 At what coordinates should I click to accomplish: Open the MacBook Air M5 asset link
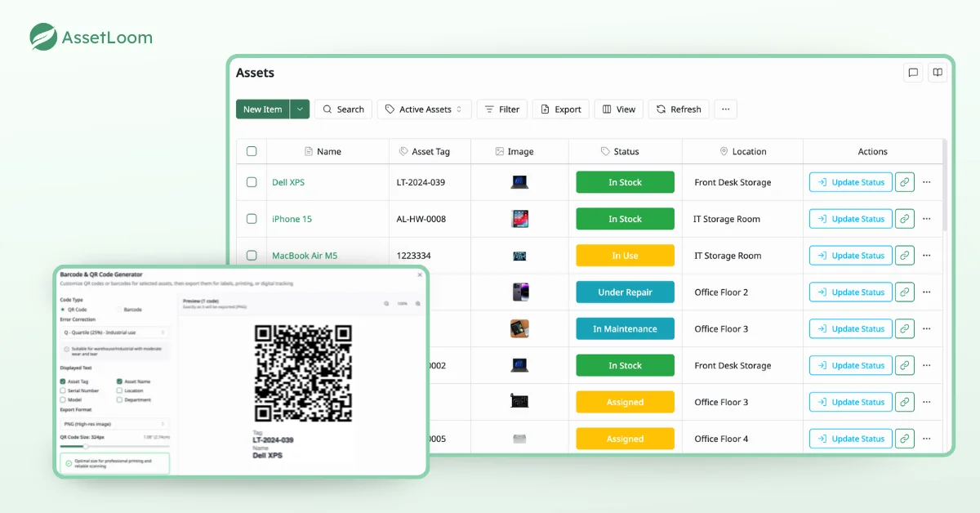click(305, 256)
